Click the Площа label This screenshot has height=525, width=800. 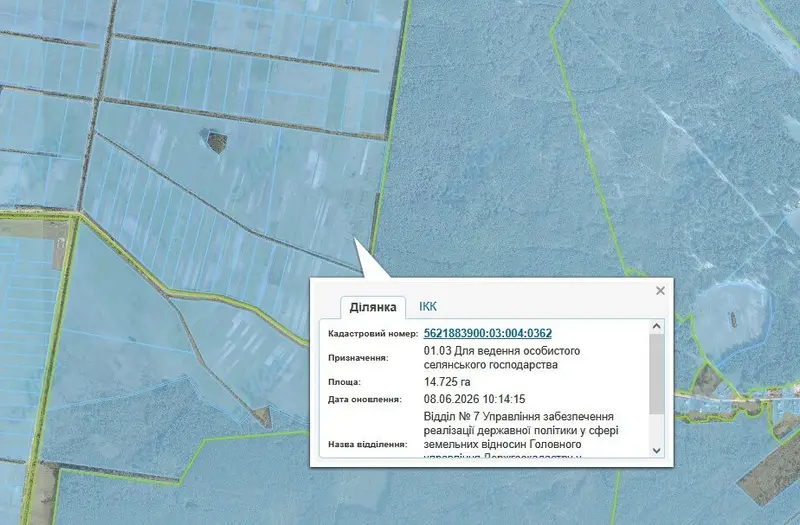344,382
